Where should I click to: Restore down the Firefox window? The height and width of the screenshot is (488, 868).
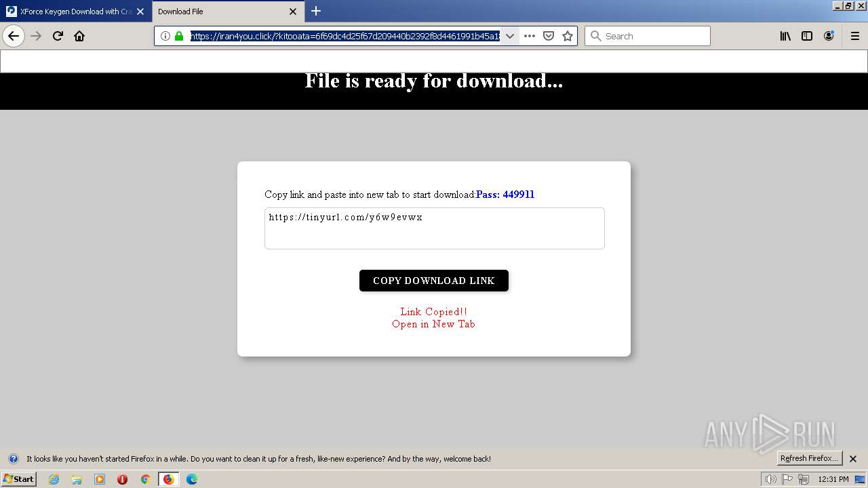pos(848,5)
